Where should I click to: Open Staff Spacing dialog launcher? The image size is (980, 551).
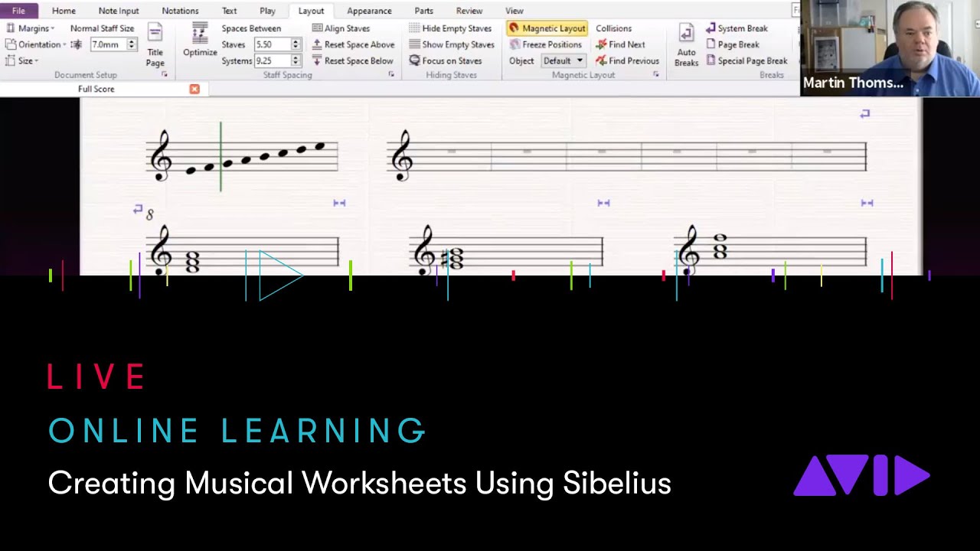coord(391,75)
